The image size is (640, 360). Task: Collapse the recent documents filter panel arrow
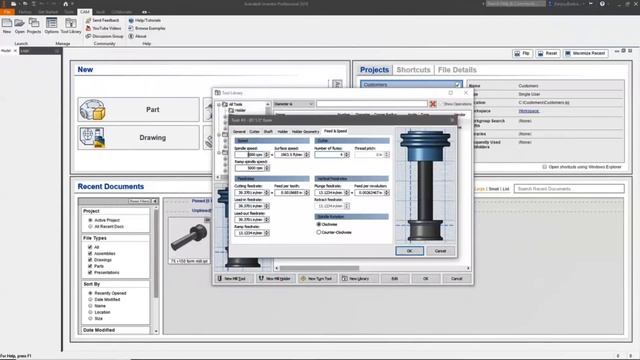tap(155, 201)
